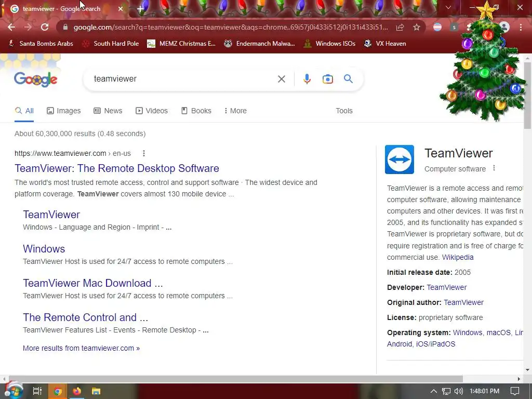The height and width of the screenshot is (399, 532).
Task: Close the teamviewer Google Search tab
Action: pos(121,9)
